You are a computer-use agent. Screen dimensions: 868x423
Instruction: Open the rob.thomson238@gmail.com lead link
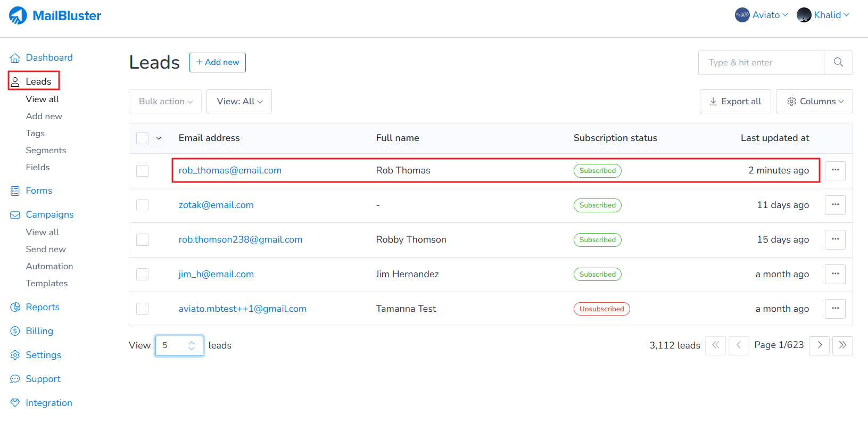click(x=241, y=239)
